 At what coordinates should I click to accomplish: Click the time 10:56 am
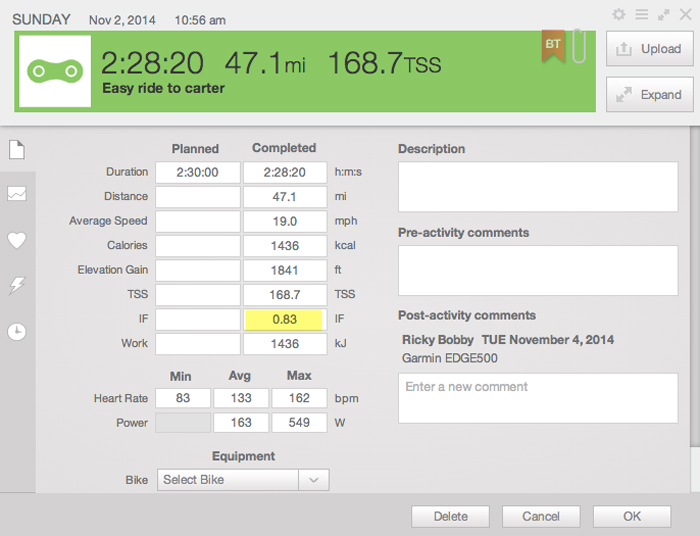(200, 20)
